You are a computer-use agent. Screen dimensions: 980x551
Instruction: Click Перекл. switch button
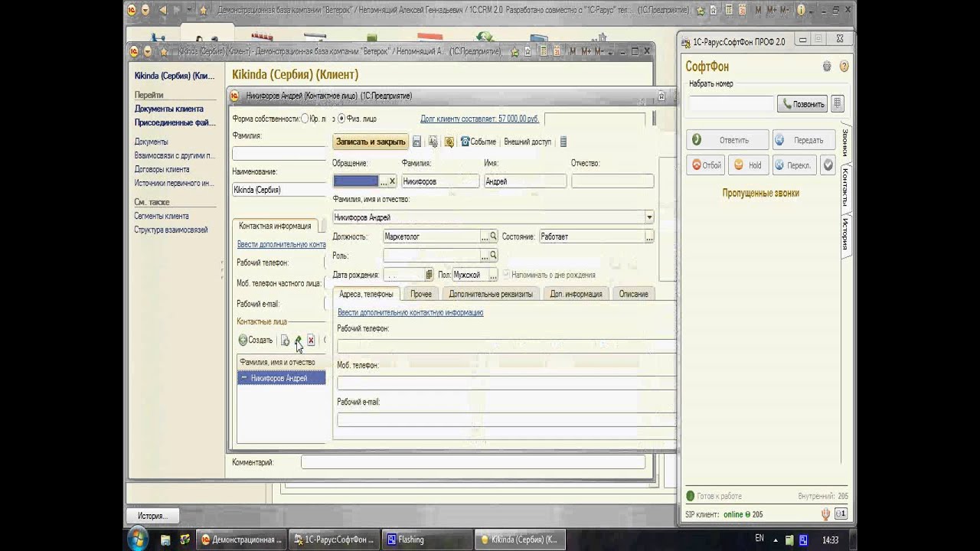coord(794,165)
